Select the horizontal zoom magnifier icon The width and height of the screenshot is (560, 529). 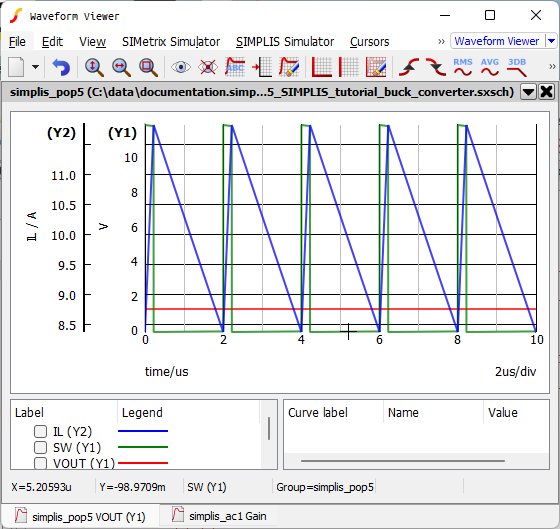pos(121,67)
